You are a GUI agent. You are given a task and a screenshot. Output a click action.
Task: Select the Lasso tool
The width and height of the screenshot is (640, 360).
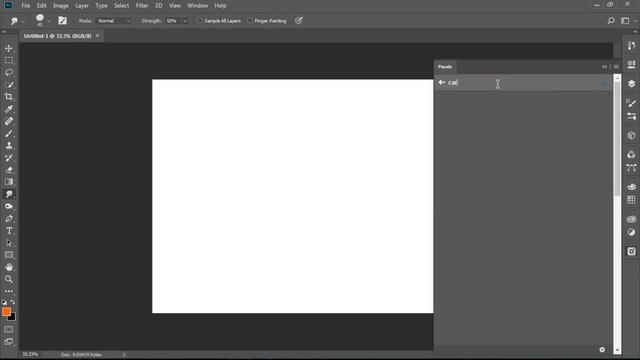tap(9, 73)
